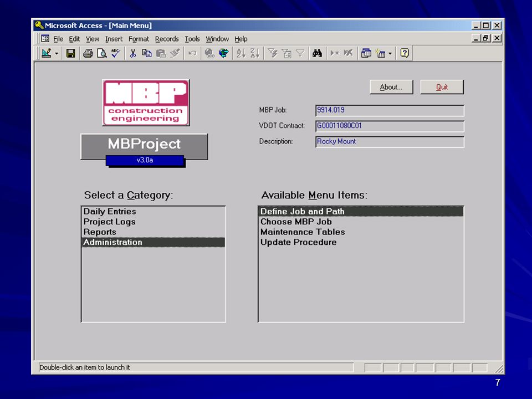Viewport: 532px width, 399px height.
Task: Cut with the scissors icon
Action: pos(132,53)
